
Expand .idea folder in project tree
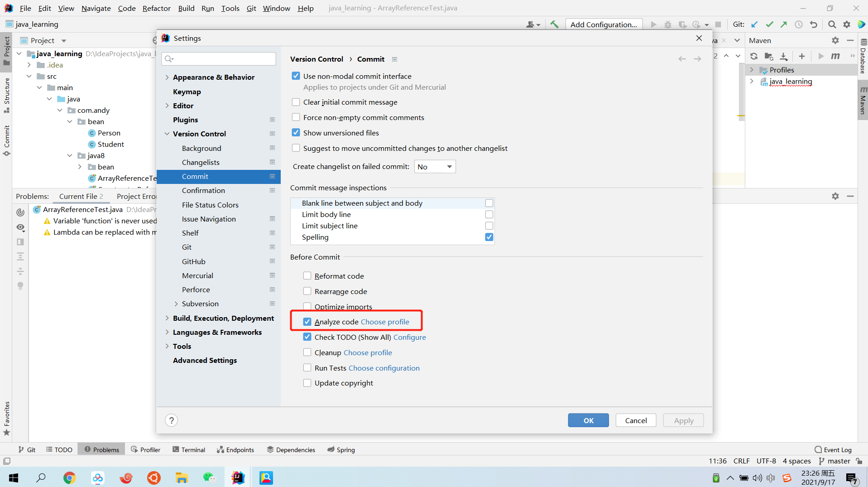[x=29, y=65]
